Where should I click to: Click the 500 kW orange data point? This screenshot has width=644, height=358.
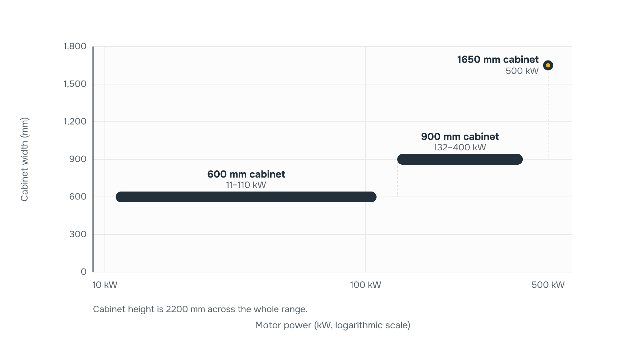click(548, 65)
